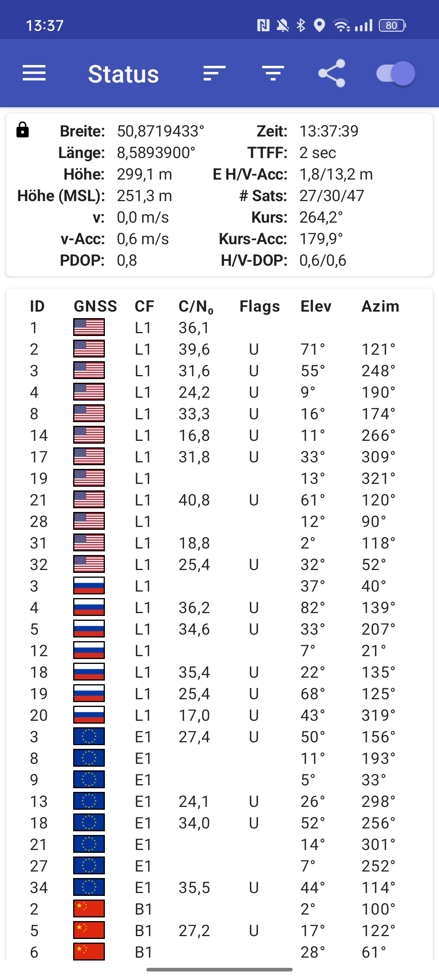
Task: Tap the C/N0 column header
Action: pyautogui.click(x=196, y=307)
